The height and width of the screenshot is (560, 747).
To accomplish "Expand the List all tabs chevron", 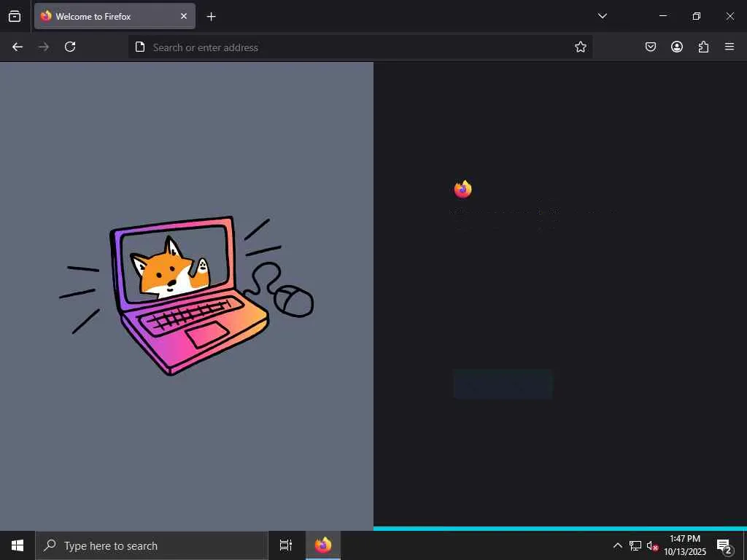I will [x=602, y=16].
